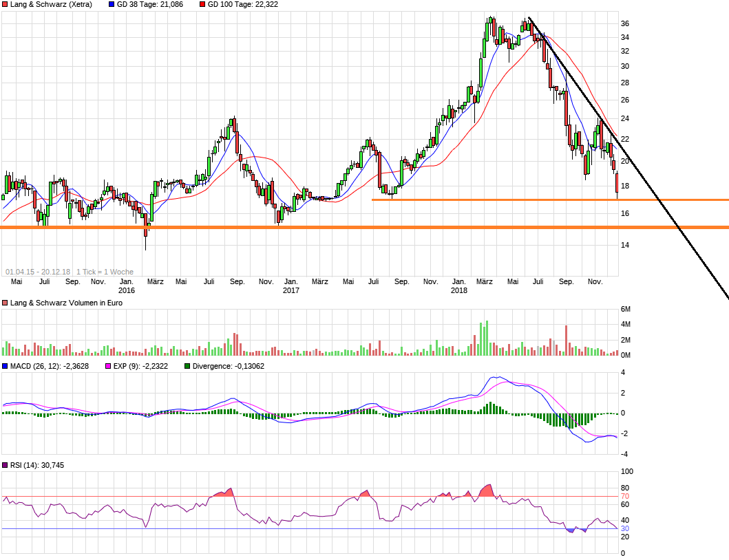
Task: Click the '1 Tick = 1 Woche' text
Action: [x=105, y=272]
